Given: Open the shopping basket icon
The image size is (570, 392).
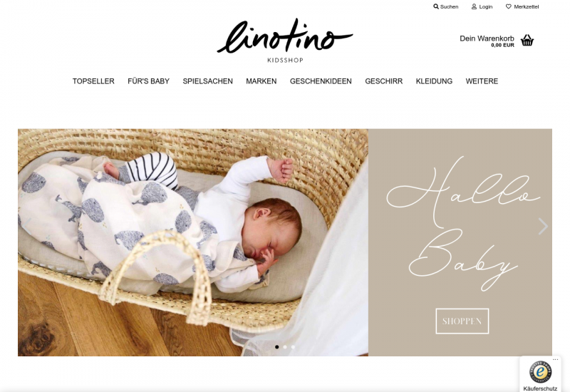Looking at the screenshot, I should click(x=527, y=41).
